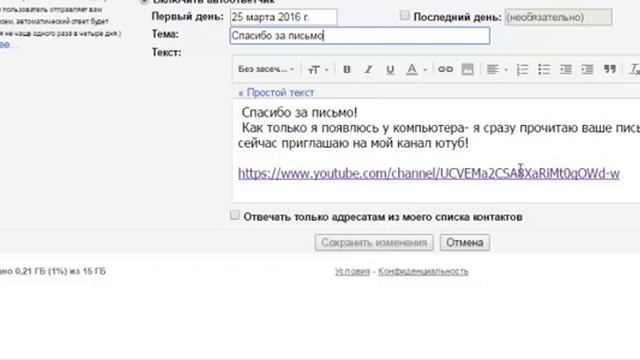
Task: Open the text color dropdown arrow
Action: 424,70
